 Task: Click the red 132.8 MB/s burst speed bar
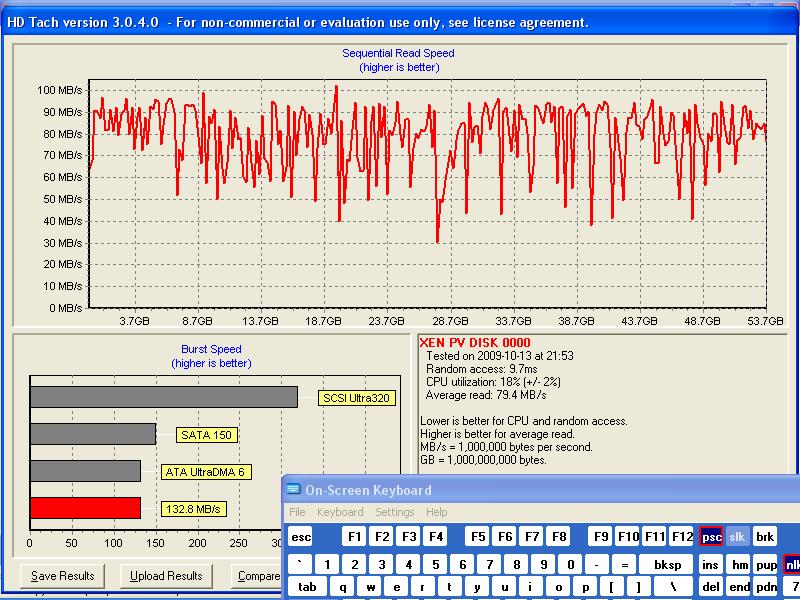point(85,508)
